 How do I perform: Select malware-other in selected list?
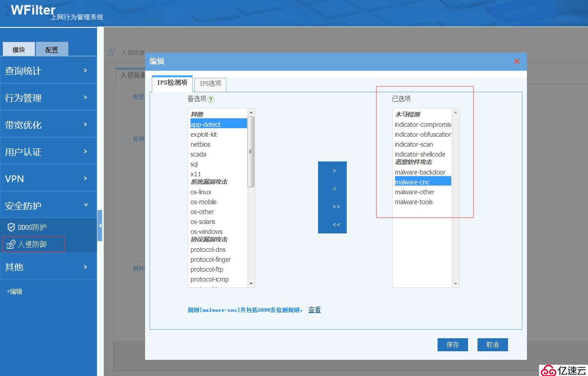pyautogui.click(x=423, y=192)
